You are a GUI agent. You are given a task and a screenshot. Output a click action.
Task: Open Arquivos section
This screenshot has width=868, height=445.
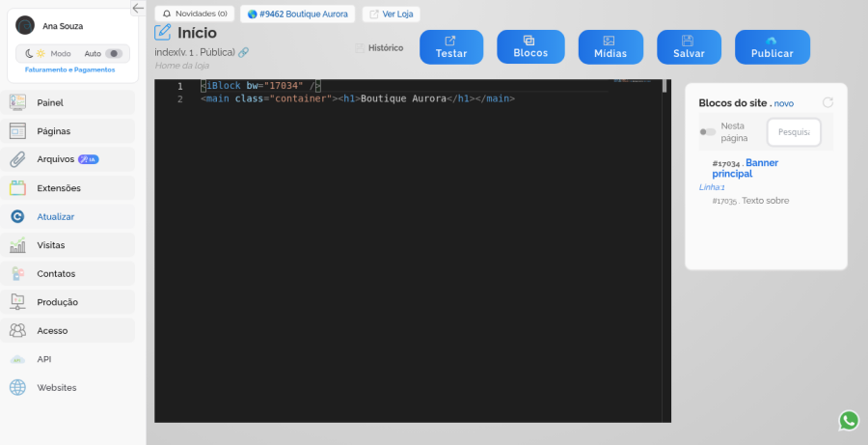68,159
